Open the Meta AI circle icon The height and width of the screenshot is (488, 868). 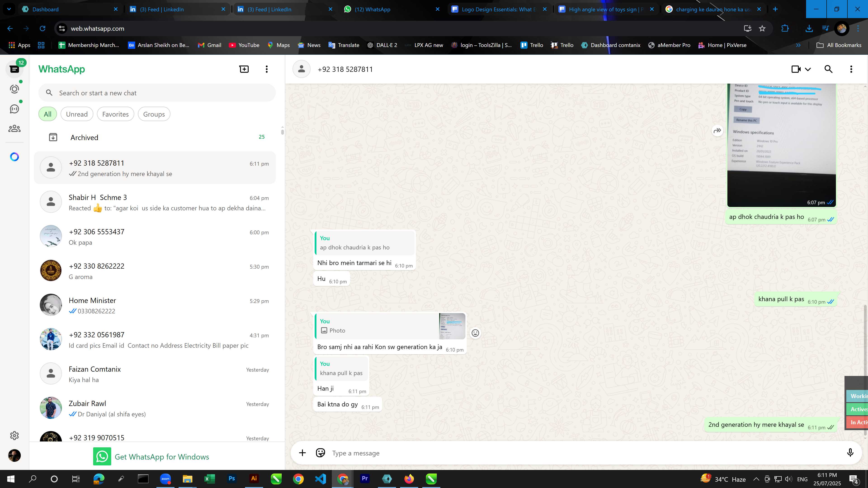14,157
